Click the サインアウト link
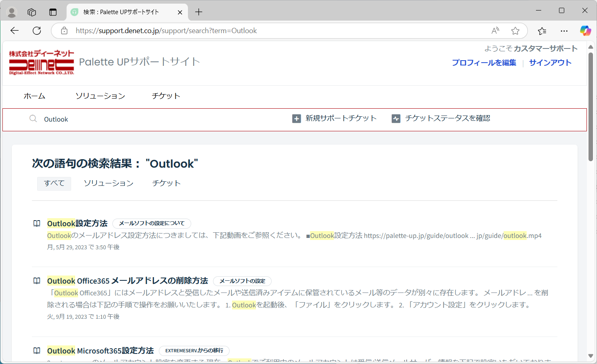The height and width of the screenshot is (364, 597). pos(550,63)
